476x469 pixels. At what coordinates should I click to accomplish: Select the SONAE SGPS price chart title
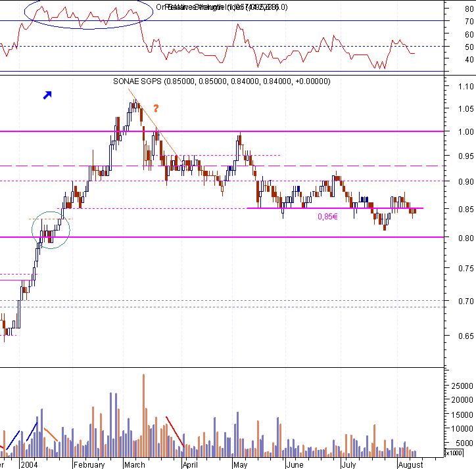point(222,81)
